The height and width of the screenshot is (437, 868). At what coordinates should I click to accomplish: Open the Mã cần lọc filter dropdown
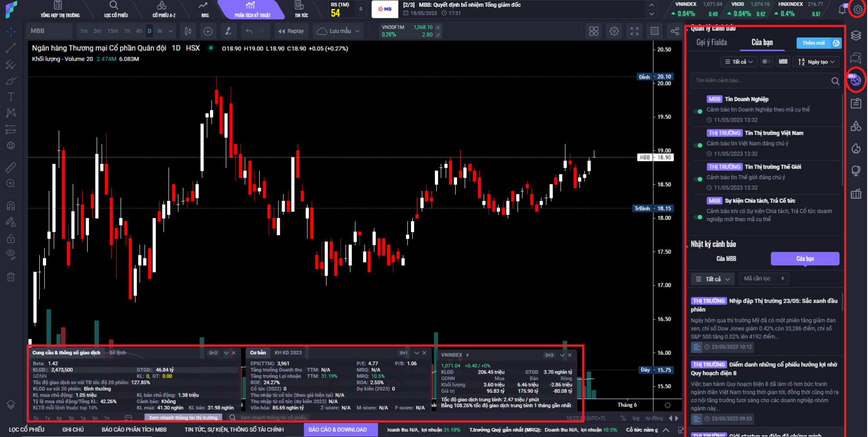tap(764, 279)
